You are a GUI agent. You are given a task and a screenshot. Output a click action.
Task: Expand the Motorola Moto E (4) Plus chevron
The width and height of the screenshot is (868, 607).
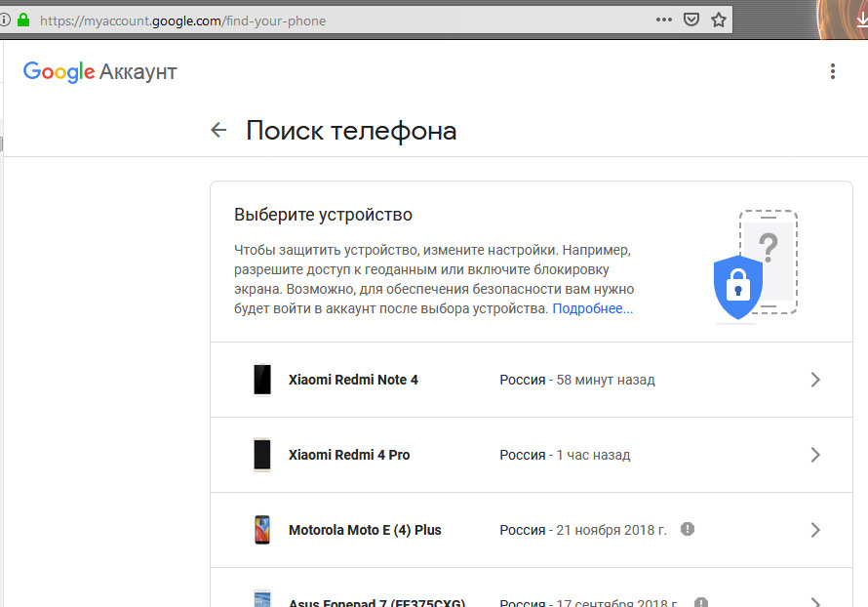pyautogui.click(x=815, y=530)
